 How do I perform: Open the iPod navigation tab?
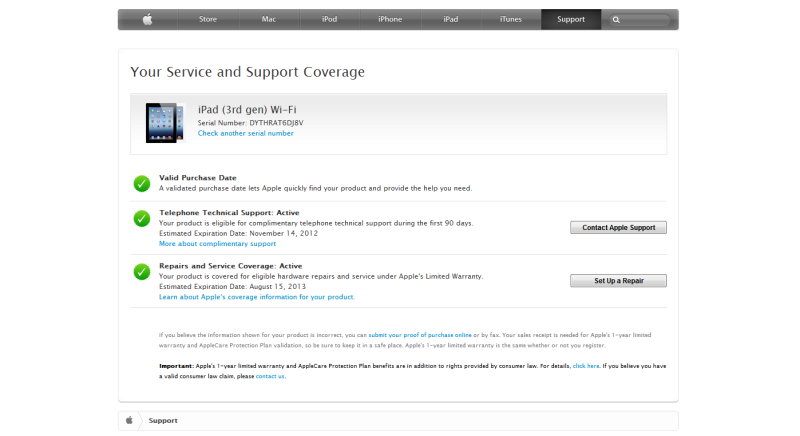click(329, 19)
